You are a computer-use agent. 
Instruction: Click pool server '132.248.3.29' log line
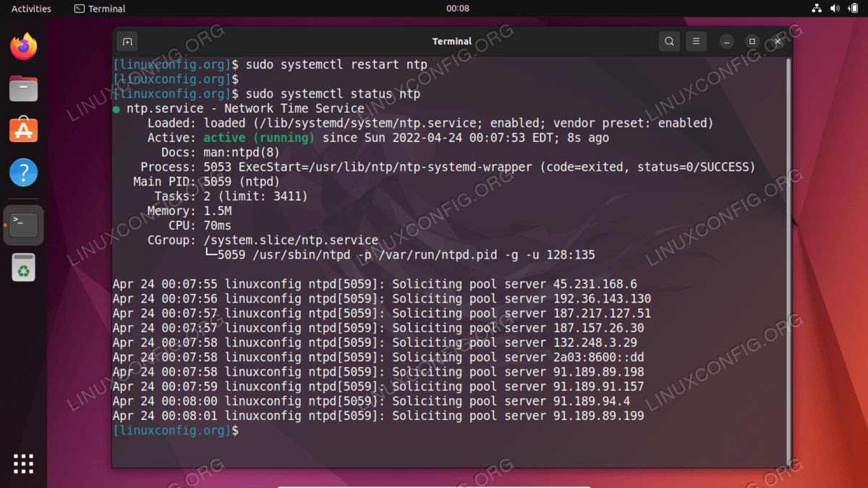coord(375,342)
